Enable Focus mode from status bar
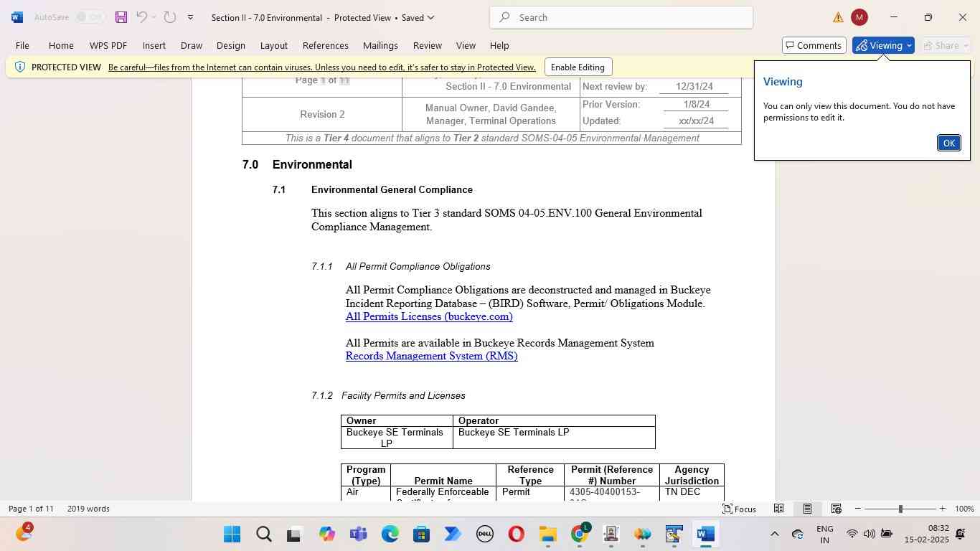The image size is (980, 551). pyautogui.click(x=739, y=509)
